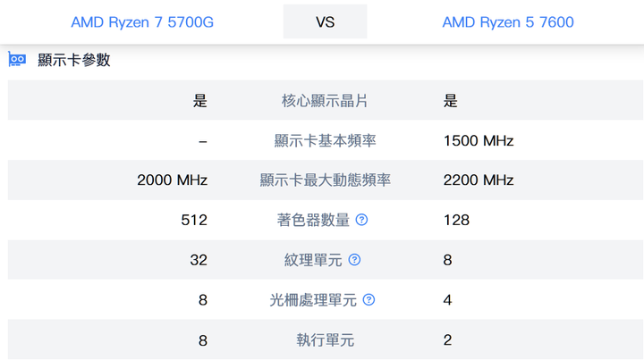The width and height of the screenshot is (644, 360).
Task: Click the 2000 MHz value for 5700G
Action: click(172, 180)
